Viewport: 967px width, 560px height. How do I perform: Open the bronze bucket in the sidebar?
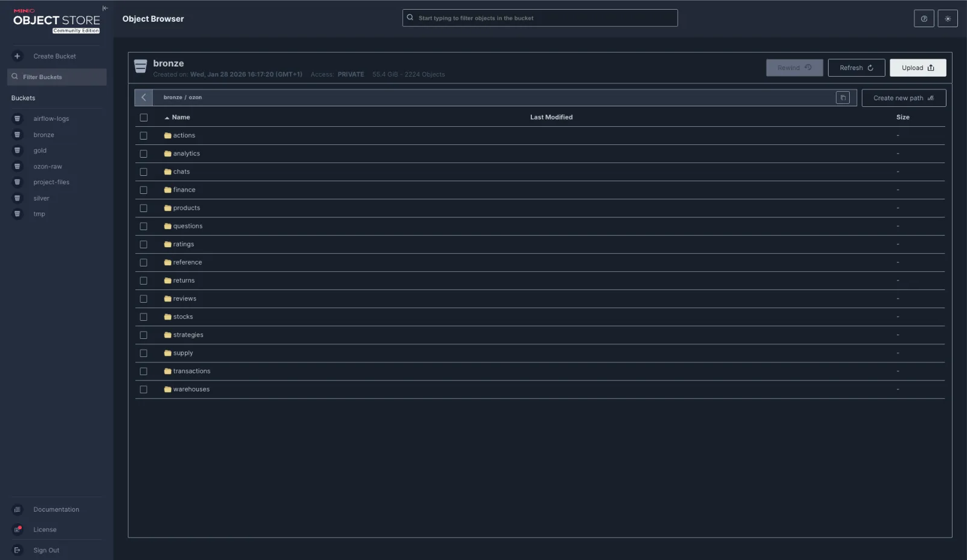pos(44,135)
